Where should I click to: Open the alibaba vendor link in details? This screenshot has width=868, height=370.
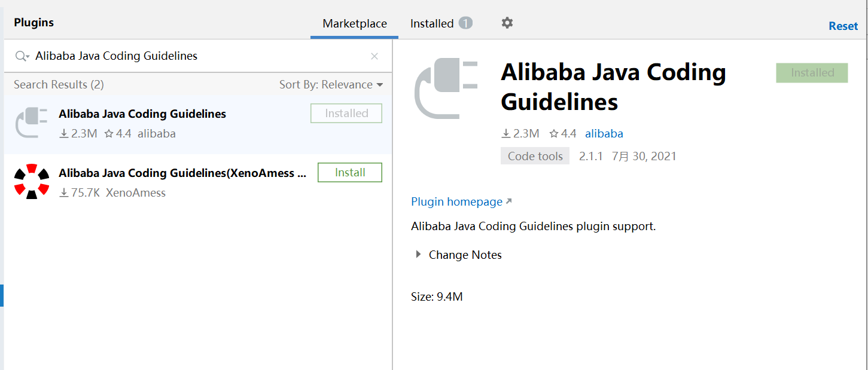(604, 134)
